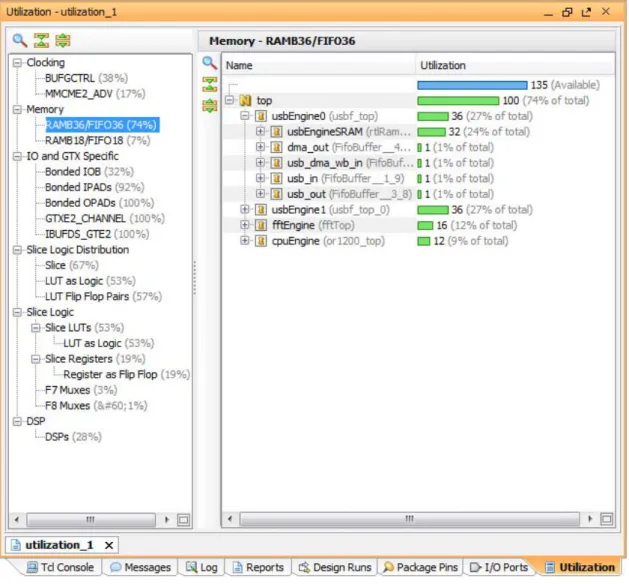Click collapse all icon in left tree toolbar
Image resolution: width=629 pixels, height=584 pixels.
(41, 40)
